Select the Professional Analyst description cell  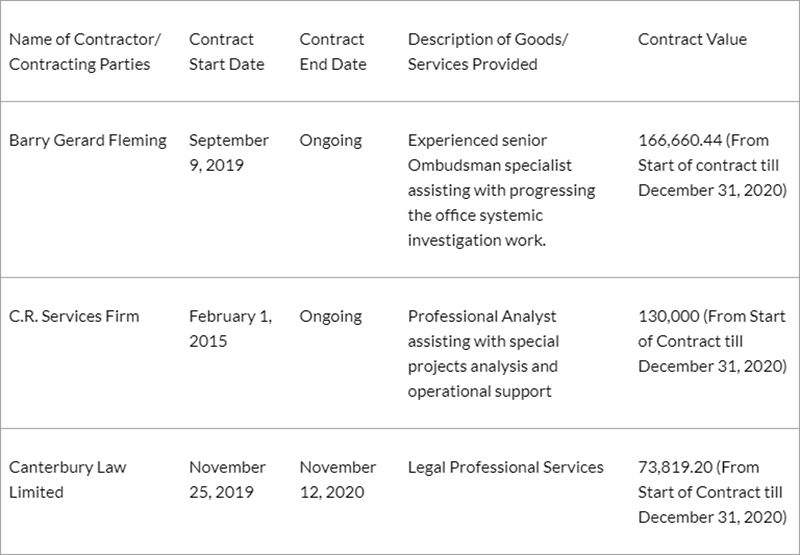pos(483,353)
